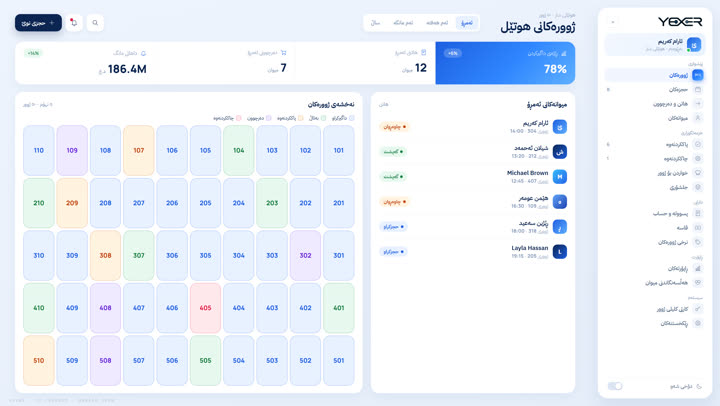Open the Laundry (جلشۆری) icon in sidebar
This screenshot has height=406, width=720.
click(698, 187)
